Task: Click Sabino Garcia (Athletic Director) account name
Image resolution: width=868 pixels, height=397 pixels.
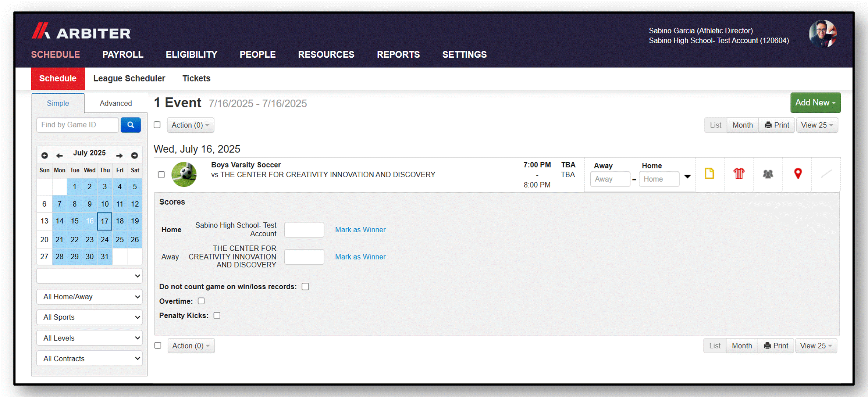Action: pos(701,31)
